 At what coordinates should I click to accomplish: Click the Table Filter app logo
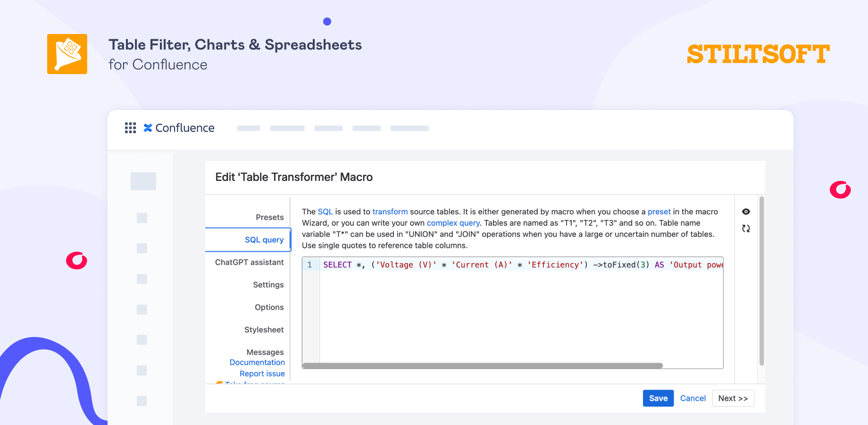coord(67,54)
